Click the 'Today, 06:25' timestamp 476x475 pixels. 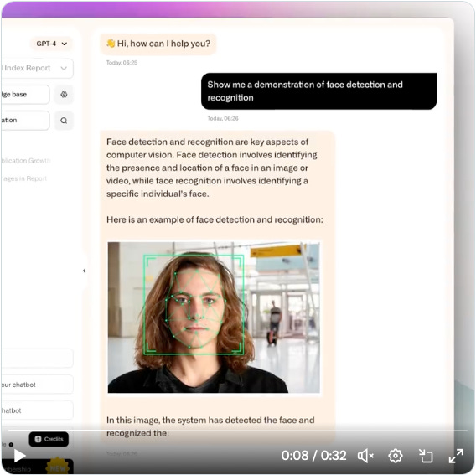(122, 63)
